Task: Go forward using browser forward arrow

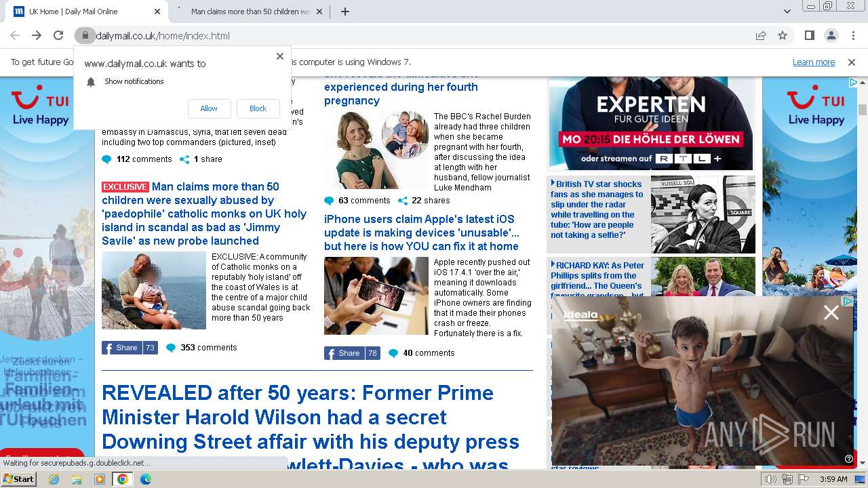Action: tap(37, 35)
